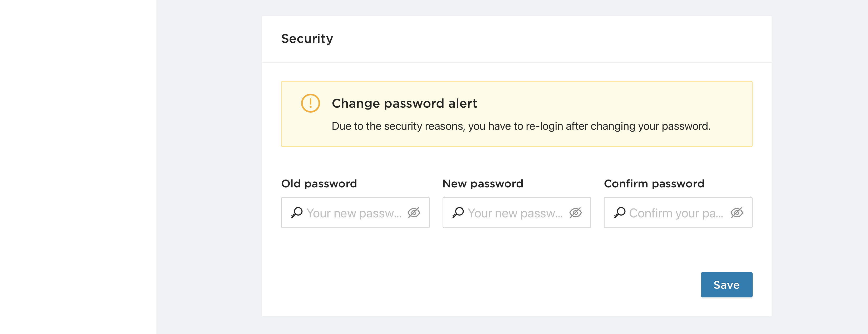Click the Save button
Image resolution: width=868 pixels, height=334 pixels.
pos(727,285)
